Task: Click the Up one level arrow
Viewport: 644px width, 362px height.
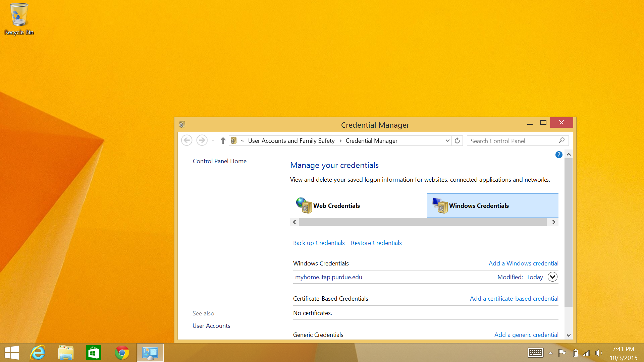Action: [223, 141]
